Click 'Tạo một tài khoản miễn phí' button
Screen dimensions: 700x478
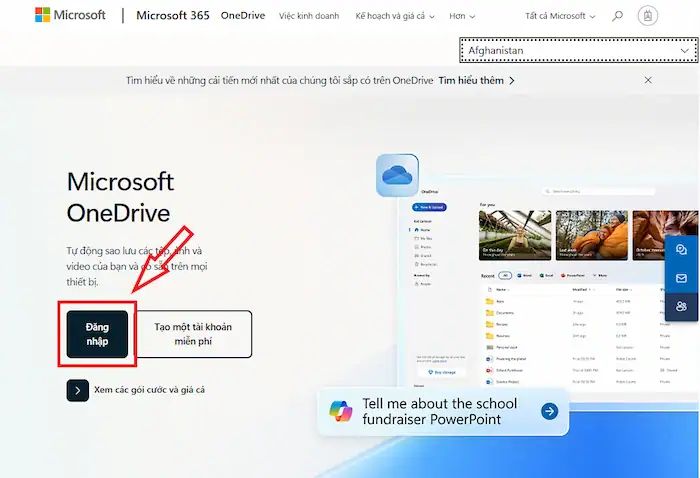[195, 334]
